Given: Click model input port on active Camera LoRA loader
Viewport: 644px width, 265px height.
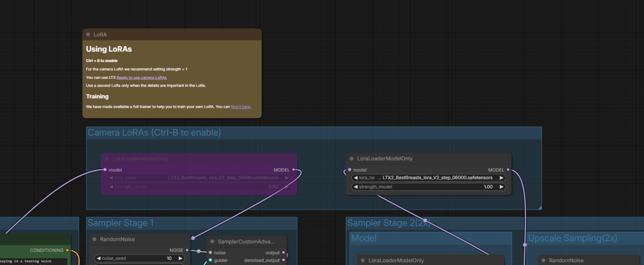Looking at the screenshot, I should tap(350, 170).
